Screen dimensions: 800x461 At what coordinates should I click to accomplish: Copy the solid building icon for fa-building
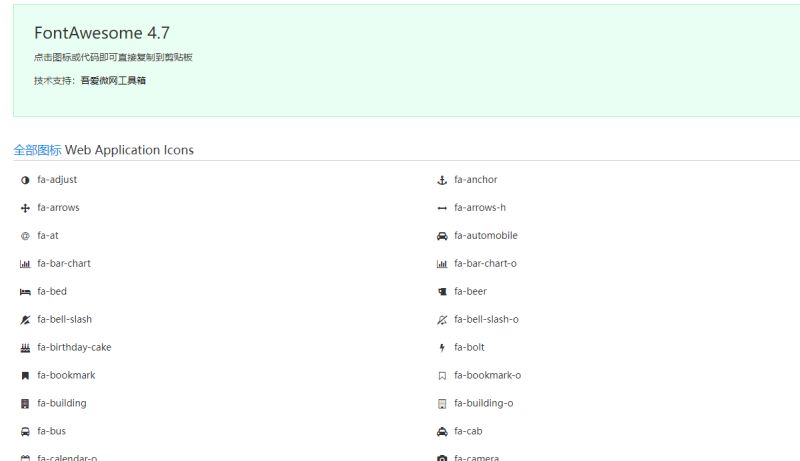25,404
